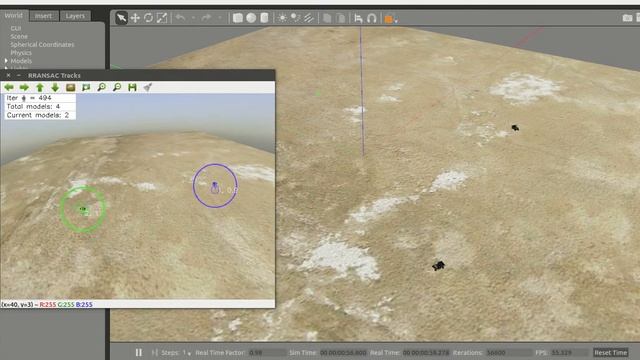This screenshot has height=360, width=640.
Task: Click the upper black vehicle in Gazebo scene
Action: click(x=515, y=128)
